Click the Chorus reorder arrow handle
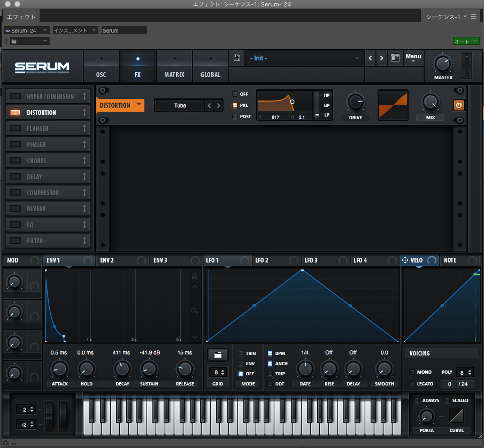 click(x=84, y=160)
